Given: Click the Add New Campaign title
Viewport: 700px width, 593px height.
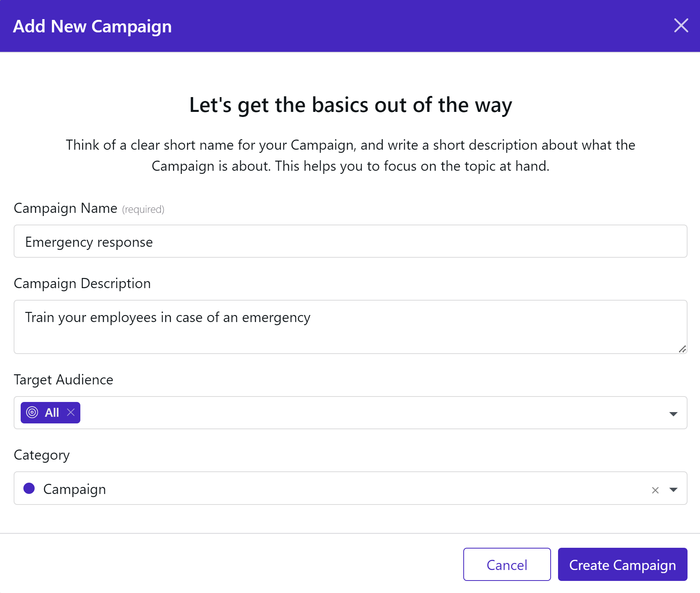Looking at the screenshot, I should (92, 26).
